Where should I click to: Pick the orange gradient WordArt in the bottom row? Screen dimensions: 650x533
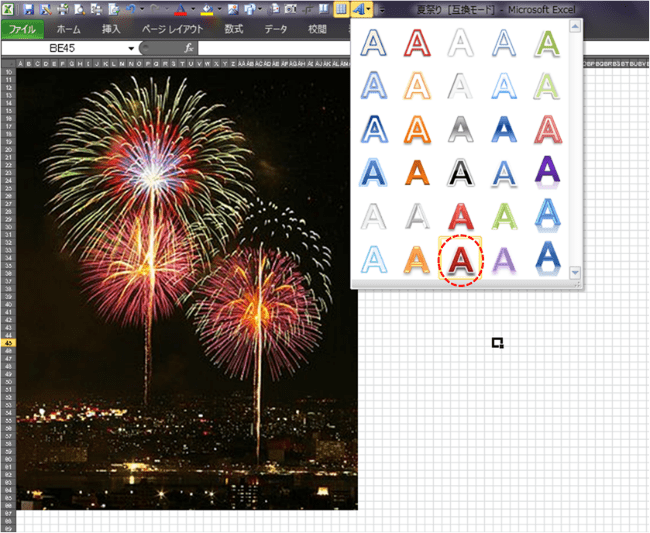coord(417,259)
